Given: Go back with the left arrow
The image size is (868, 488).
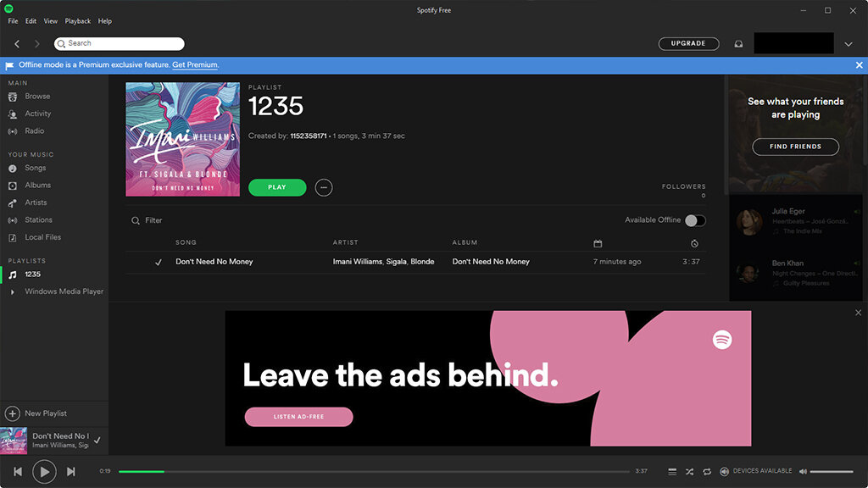Looking at the screenshot, I should pyautogui.click(x=17, y=44).
